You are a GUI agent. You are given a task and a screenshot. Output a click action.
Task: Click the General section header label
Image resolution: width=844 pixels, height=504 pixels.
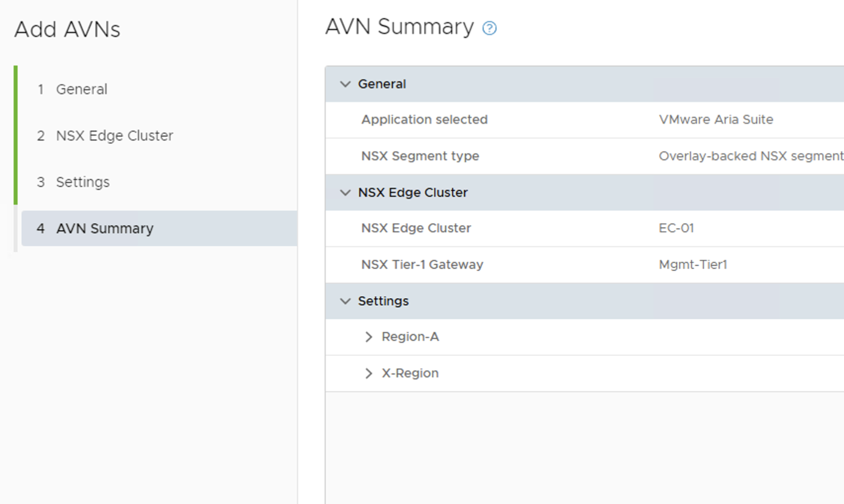point(382,84)
